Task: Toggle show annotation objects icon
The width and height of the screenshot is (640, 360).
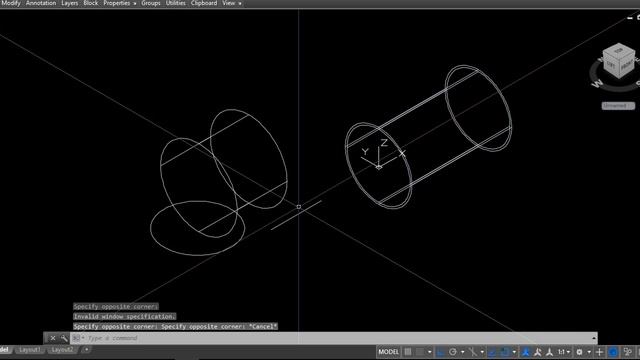Action: 526,352
